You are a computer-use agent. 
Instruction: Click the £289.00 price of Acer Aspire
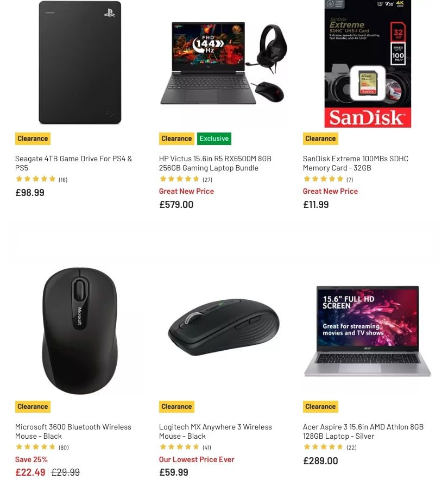point(320,461)
